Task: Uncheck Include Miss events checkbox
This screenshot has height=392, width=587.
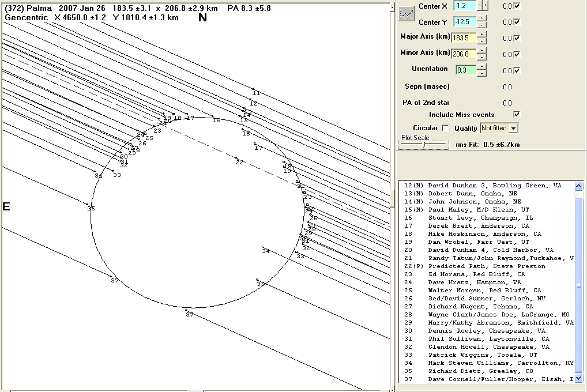Action: (517, 114)
